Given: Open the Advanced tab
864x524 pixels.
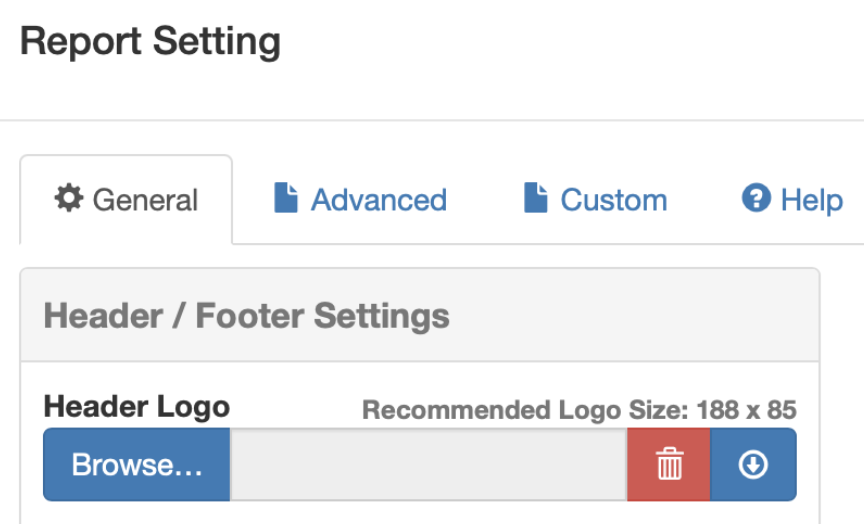Looking at the screenshot, I should click(360, 200).
